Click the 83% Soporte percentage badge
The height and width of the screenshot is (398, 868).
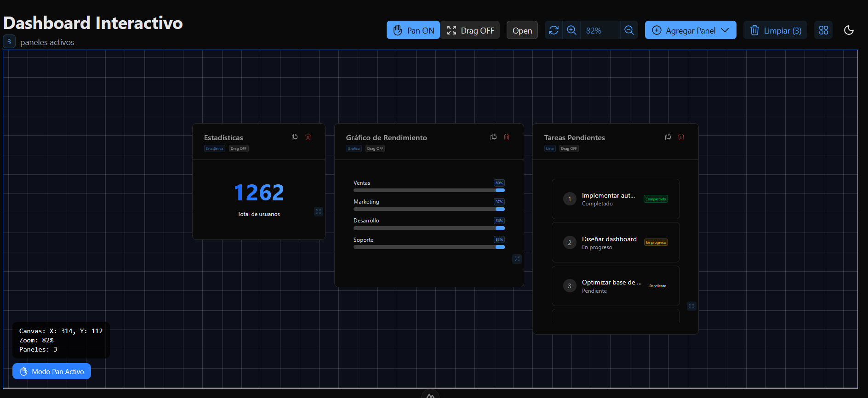(x=499, y=239)
